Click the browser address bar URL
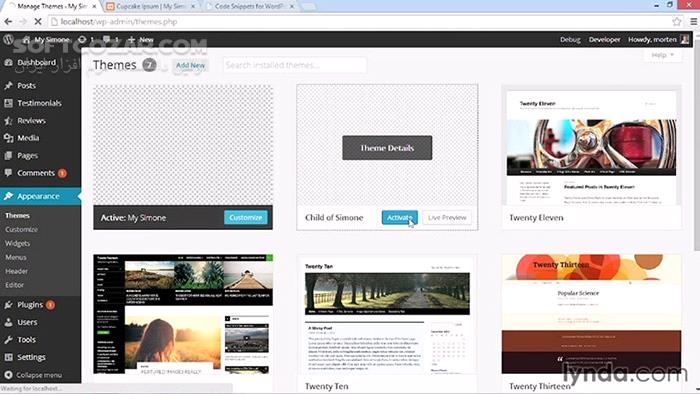This screenshot has height=394, width=700. [x=119, y=21]
